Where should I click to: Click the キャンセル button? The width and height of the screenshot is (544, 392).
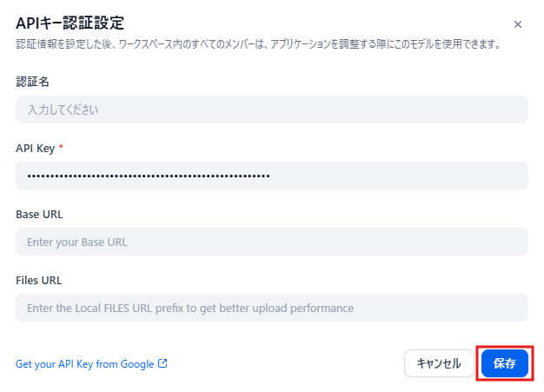[x=439, y=363]
